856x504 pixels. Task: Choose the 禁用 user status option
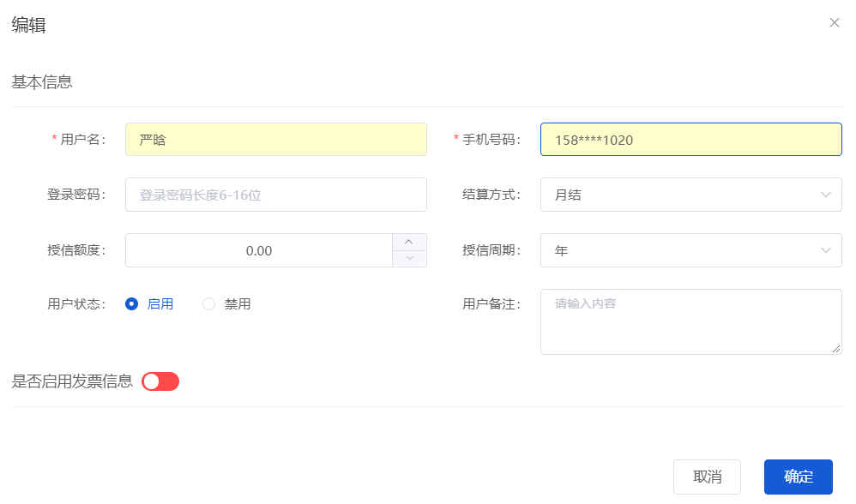click(209, 304)
